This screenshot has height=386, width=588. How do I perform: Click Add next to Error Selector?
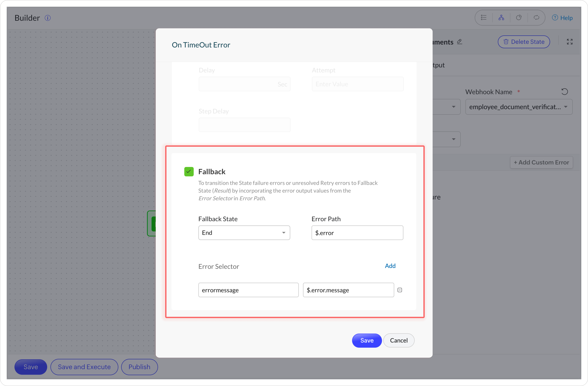pos(390,266)
